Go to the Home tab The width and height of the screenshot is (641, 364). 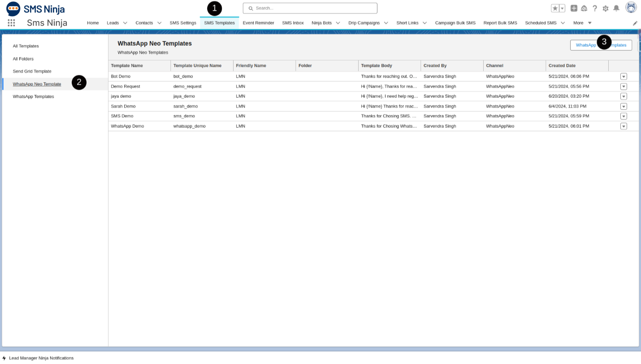pos(93,23)
